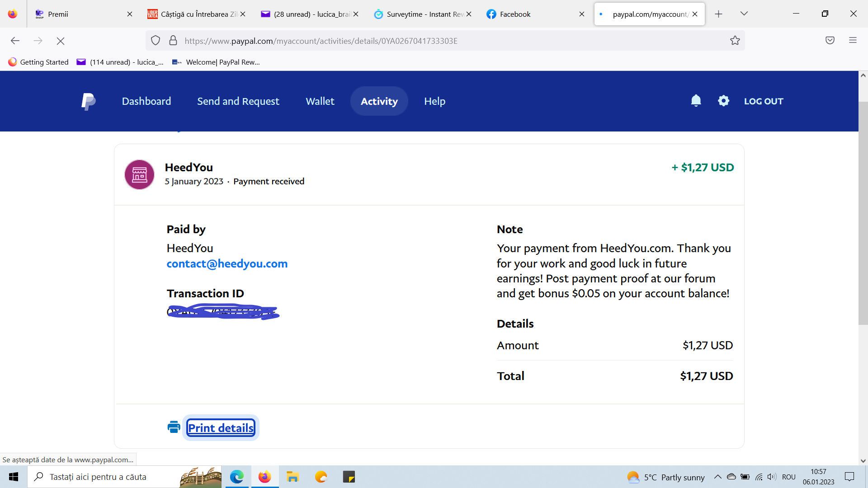
Task: Open weather widget showing 5°C
Action: tap(665, 477)
